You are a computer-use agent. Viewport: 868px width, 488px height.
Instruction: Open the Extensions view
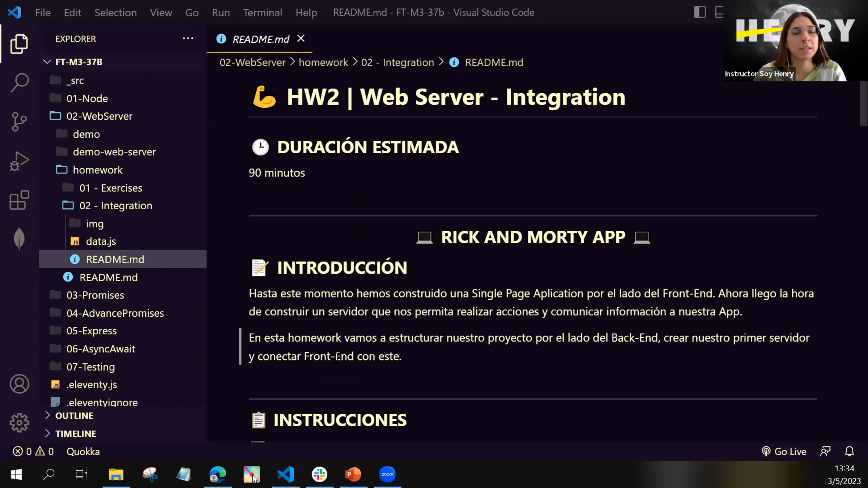[x=19, y=200]
